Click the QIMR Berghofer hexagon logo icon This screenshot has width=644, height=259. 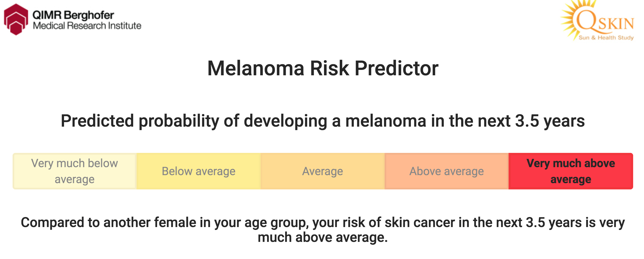pos(16,19)
